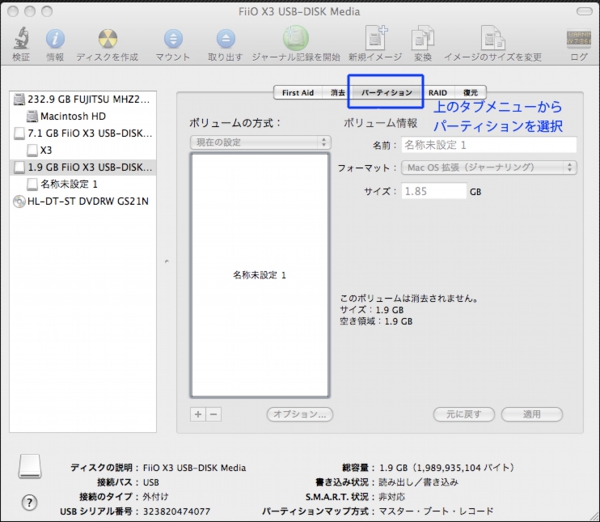Switch to the RAID tab
The width and height of the screenshot is (600, 522).
coord(438,92)
